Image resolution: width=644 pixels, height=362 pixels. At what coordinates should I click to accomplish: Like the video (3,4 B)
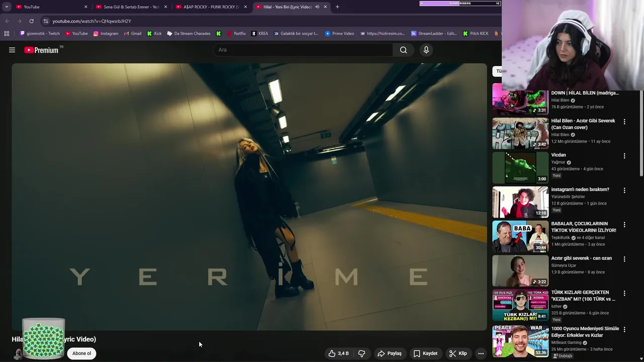coord(339,353)
